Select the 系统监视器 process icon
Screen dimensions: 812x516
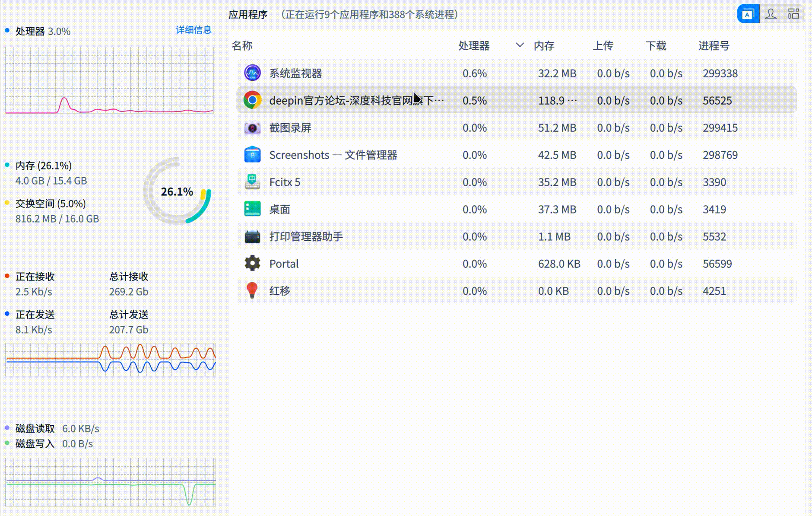click(x=252, y=73)
